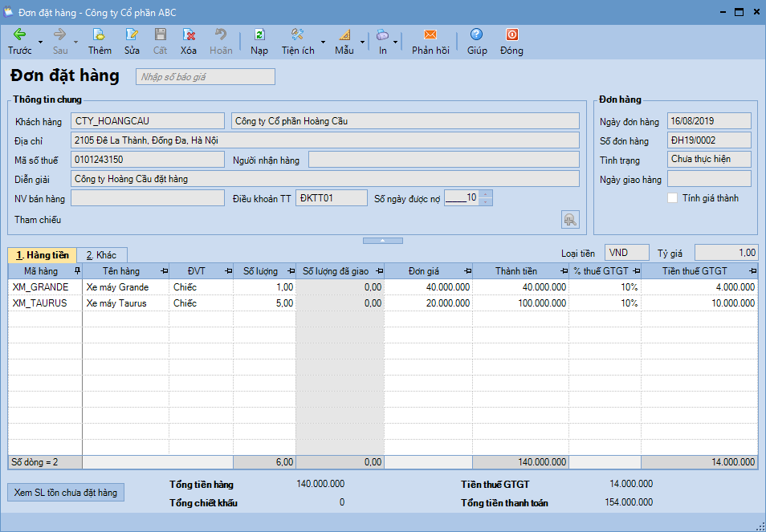Enable the Tính giá thành checkbox
This screenshot has height=532, width=766.
pos(673,198)
